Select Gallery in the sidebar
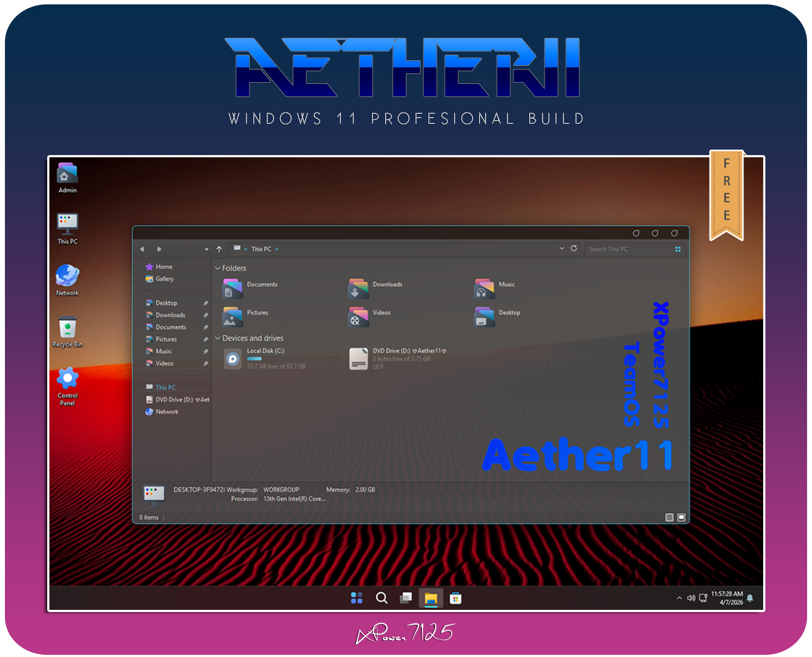This screenshot has width=812, height=657. 164,279
